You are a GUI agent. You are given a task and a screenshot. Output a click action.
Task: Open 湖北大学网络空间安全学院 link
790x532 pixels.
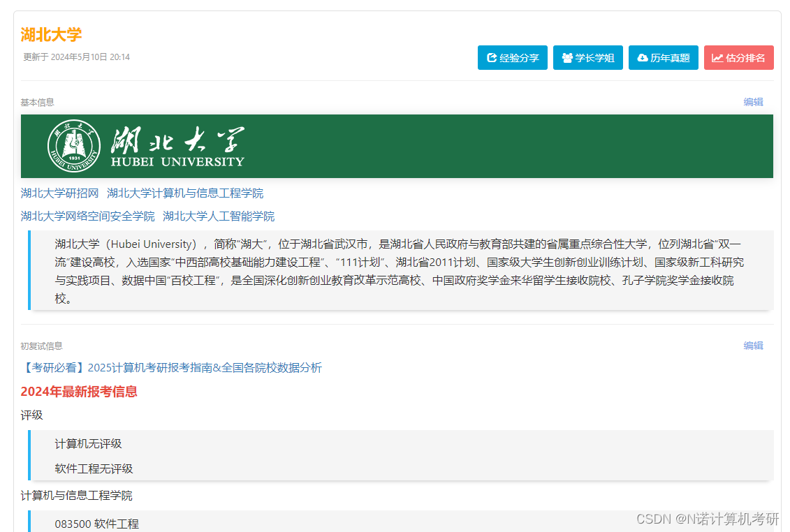pyautogui.click(x=88, y=216)
